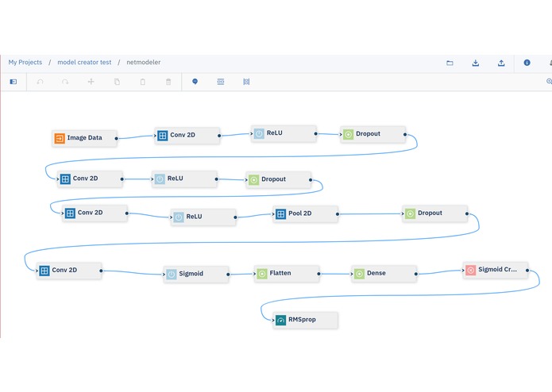This screenshot has height=392, width=552.
Task: Click the zoom magnifier icon at right edge
Action: [549, 82]
